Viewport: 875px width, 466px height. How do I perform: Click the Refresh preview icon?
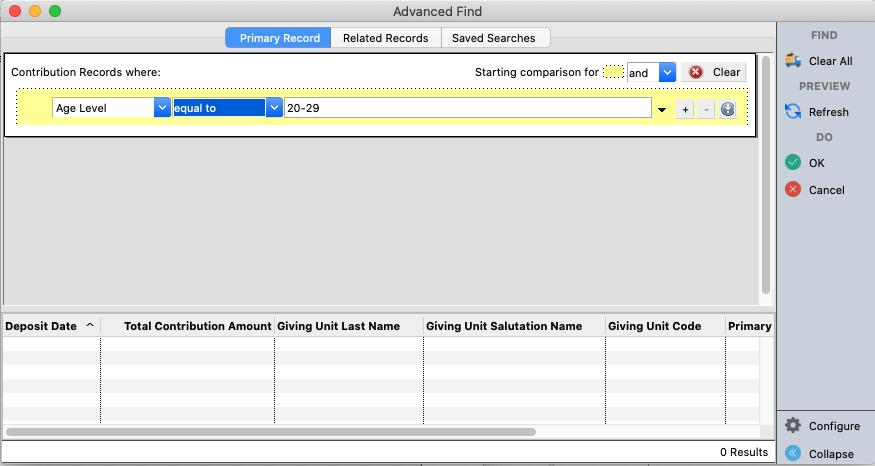coord(793,112)
